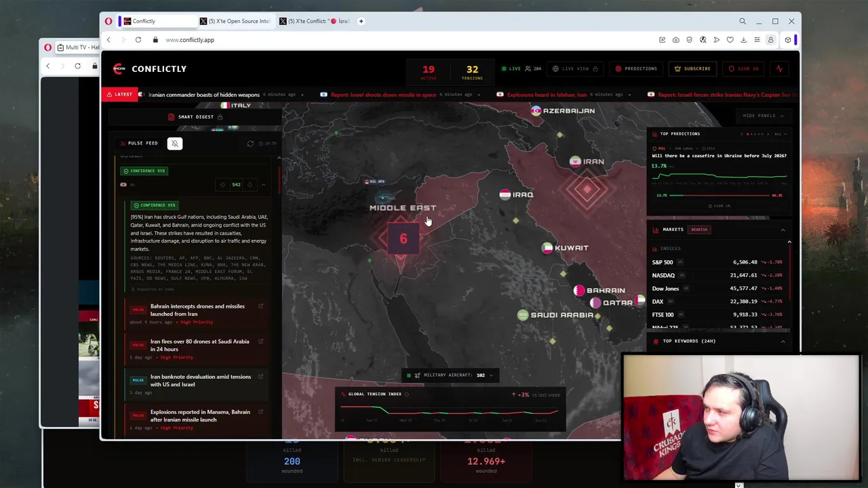Open headline Israel shoots down missile in space
This screenshot has width=868, height=488.
tap(384, 95)
